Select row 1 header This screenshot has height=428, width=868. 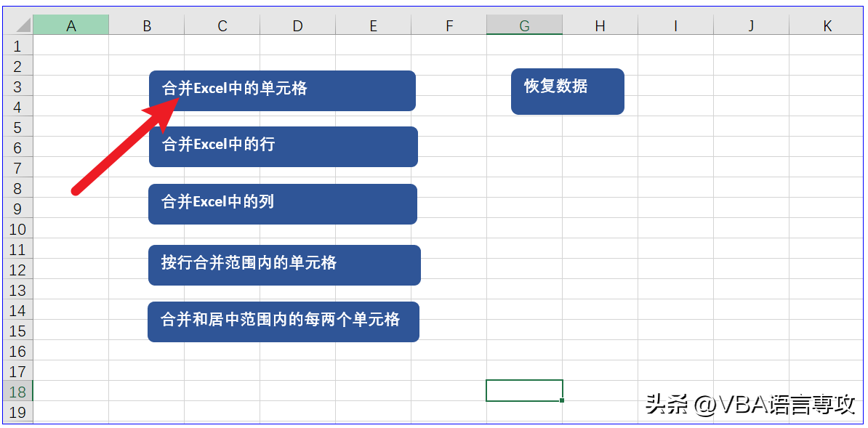[18, 45]
